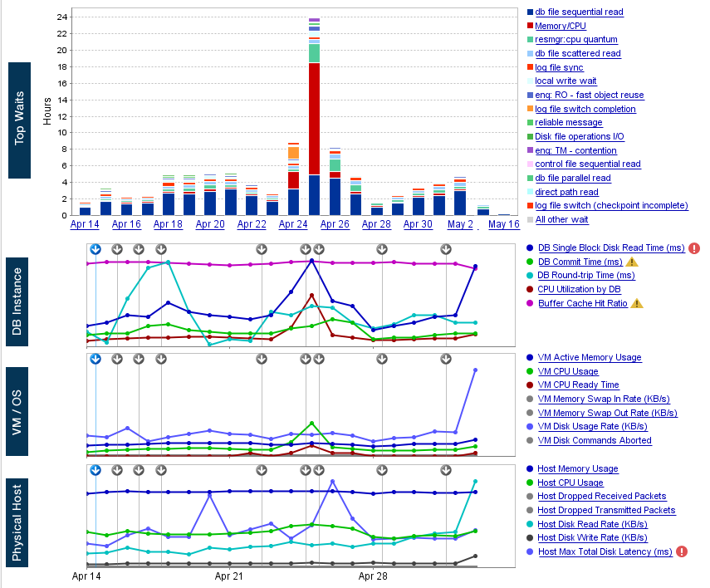Click the 'enq: TM - contention' link
Viewport: 710px width, 588px height.
(575, 150)
